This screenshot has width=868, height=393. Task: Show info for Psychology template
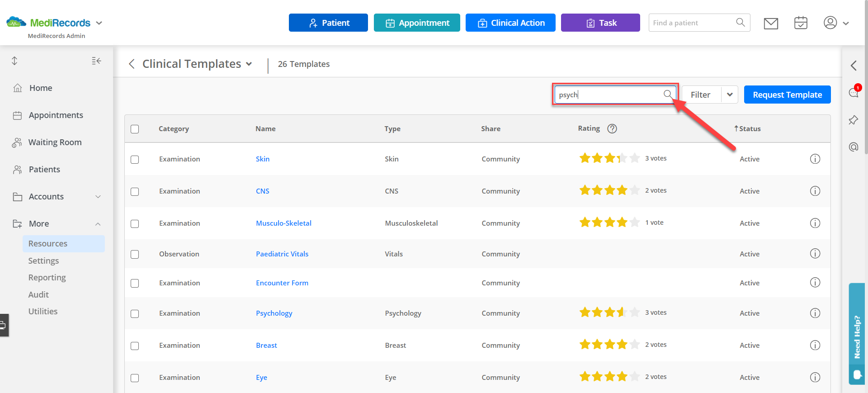[815, 313]
